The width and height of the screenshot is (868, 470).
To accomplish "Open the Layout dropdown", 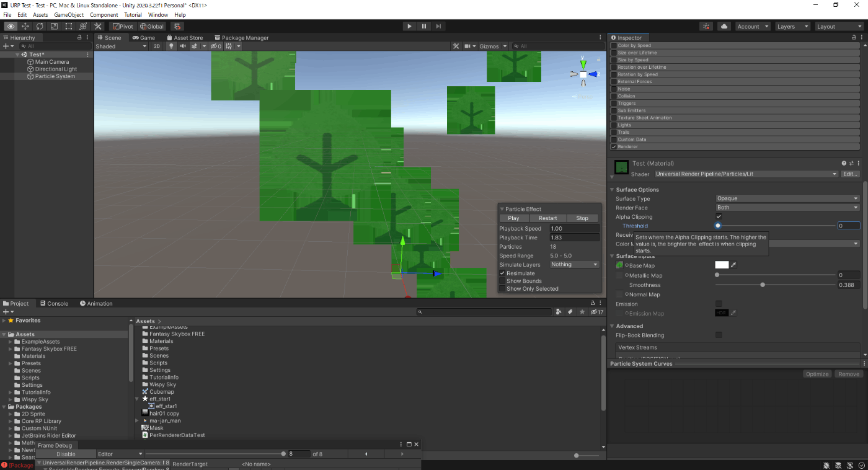I will [838, 27].
